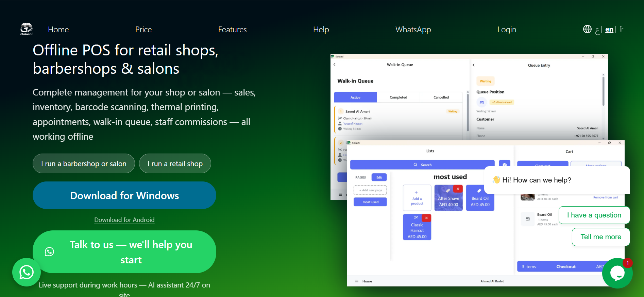This screenshot has height=297, width=644.
Task: Click the Checkout bar in cart
Action: (x=566, y=266)
